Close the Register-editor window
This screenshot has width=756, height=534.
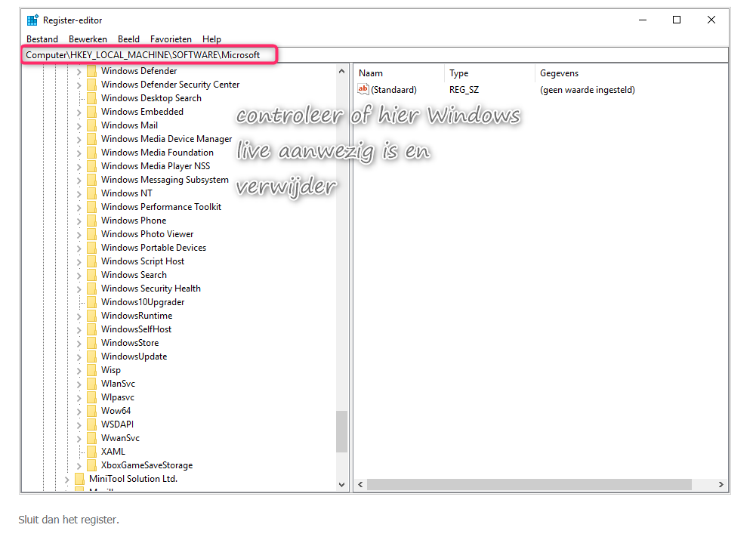point(711,20)
